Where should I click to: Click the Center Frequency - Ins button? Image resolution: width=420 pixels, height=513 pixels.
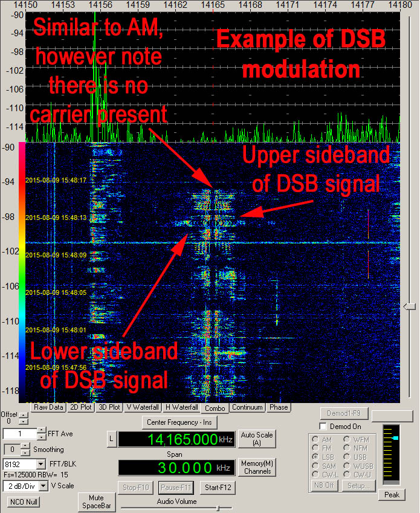(x=179, y=422)
